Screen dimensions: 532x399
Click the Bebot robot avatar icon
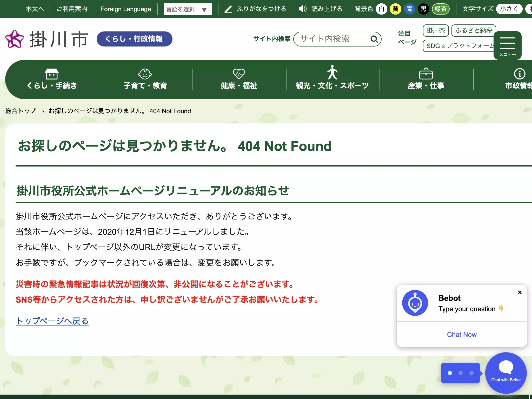click(415, 303)
